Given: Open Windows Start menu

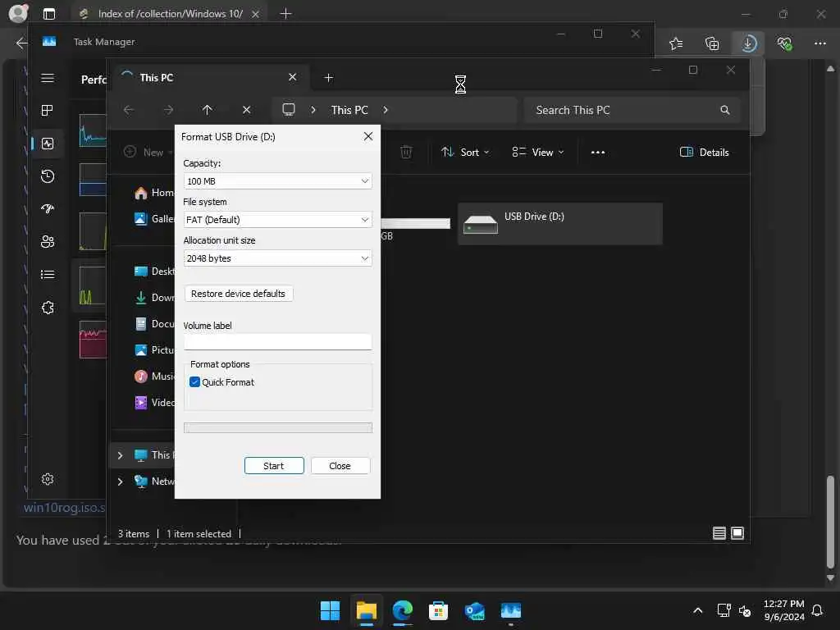Looking at the screenshot, I should point(330,610).
